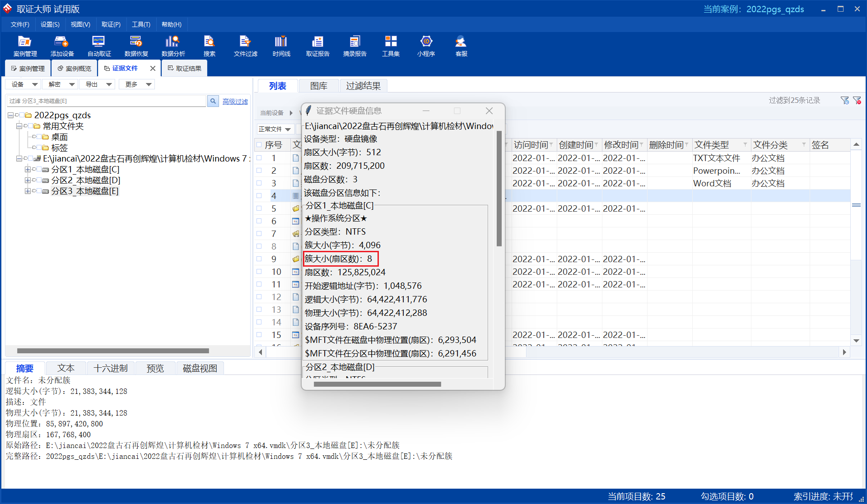
Task: Contact 客服 via toolbar icon
Action: tap(461, 46)
